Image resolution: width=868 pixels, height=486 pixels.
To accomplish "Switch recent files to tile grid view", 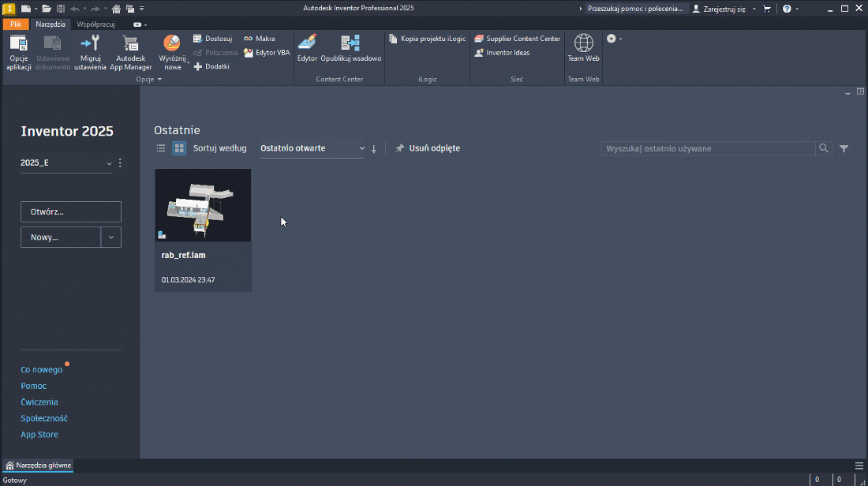I will [x=179, y=148].
